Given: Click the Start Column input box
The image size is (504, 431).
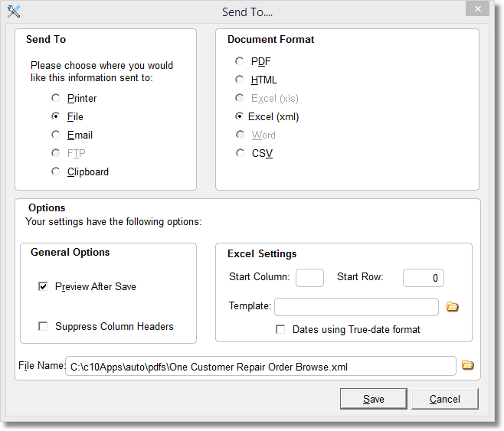Looking at the screenshot, I should click(x=309, y=277).
